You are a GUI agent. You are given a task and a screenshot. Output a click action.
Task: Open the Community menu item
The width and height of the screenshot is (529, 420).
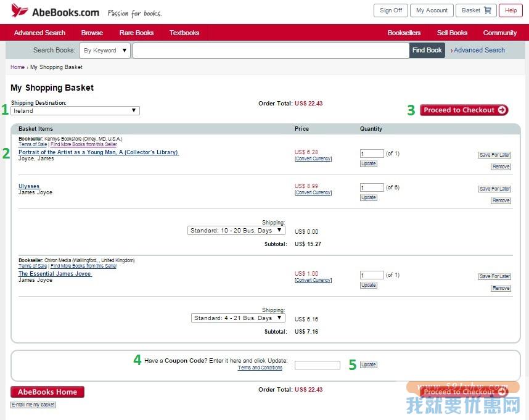[x=499, y=33]
